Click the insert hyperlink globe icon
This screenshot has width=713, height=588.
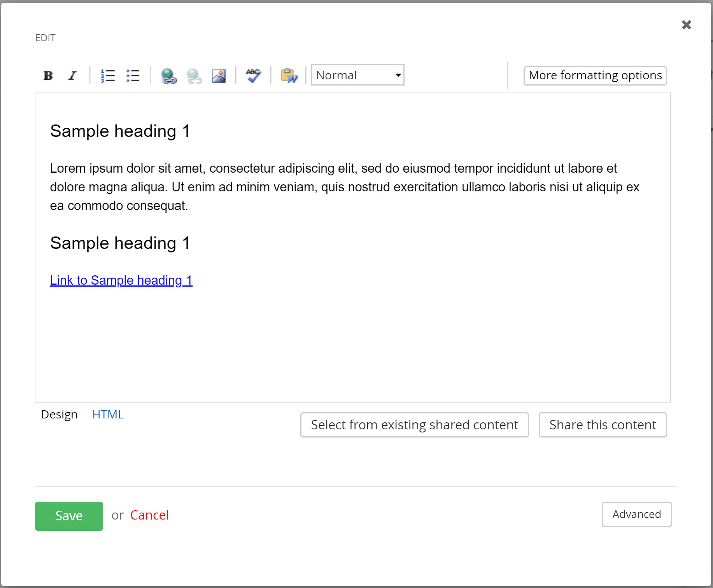coord(169,76)
